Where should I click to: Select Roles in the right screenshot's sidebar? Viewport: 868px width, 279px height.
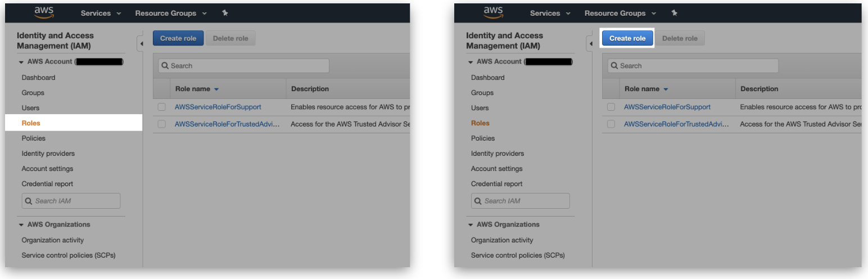(x=480, y=123)
